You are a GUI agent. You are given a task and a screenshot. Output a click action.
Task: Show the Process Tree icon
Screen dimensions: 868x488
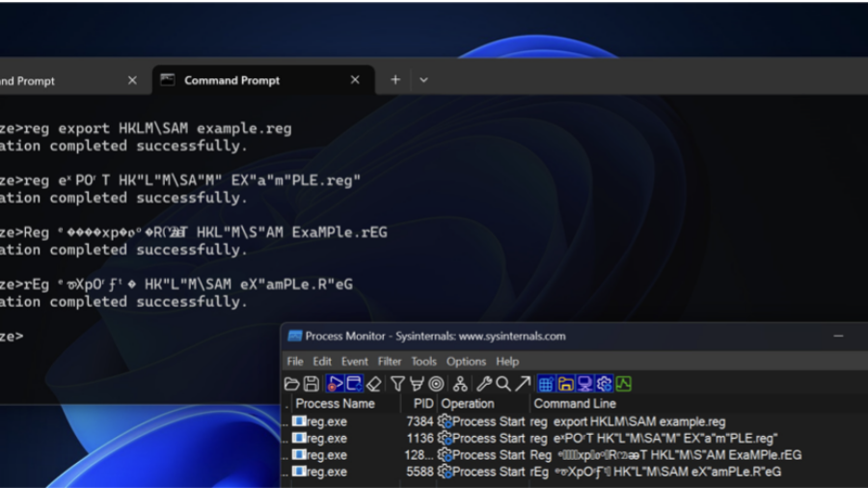pyautogui.click(x=460, y=384)
